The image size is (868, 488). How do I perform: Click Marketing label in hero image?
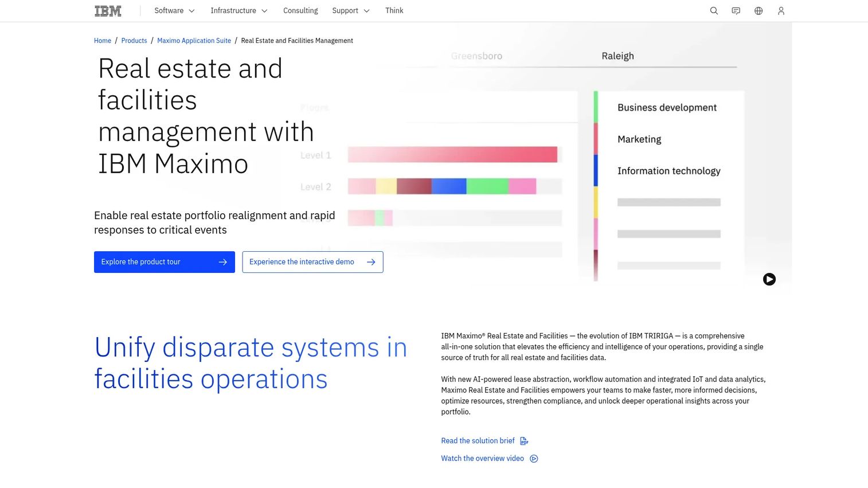click(639, 139)
